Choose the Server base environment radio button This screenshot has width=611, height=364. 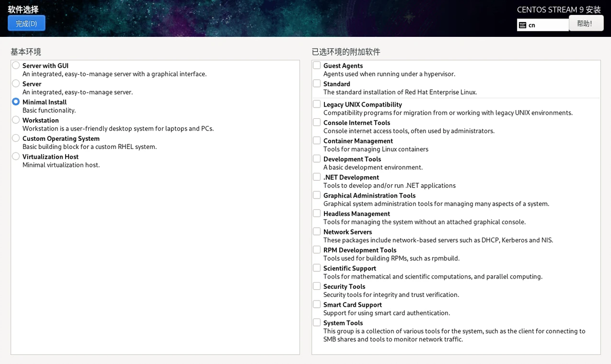(16, 83)
